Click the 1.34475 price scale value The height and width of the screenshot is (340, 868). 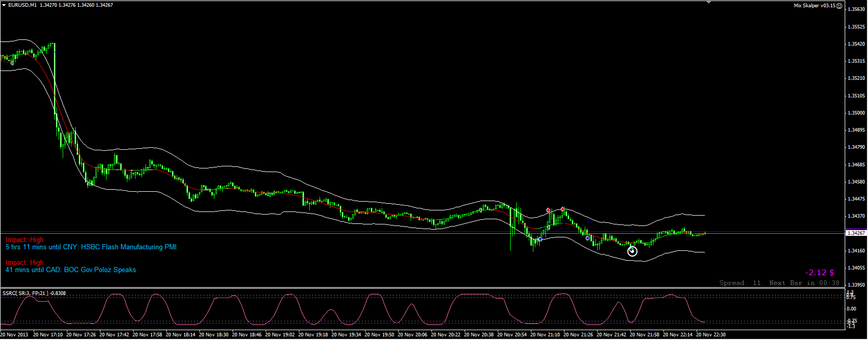(x=856, y=199)
